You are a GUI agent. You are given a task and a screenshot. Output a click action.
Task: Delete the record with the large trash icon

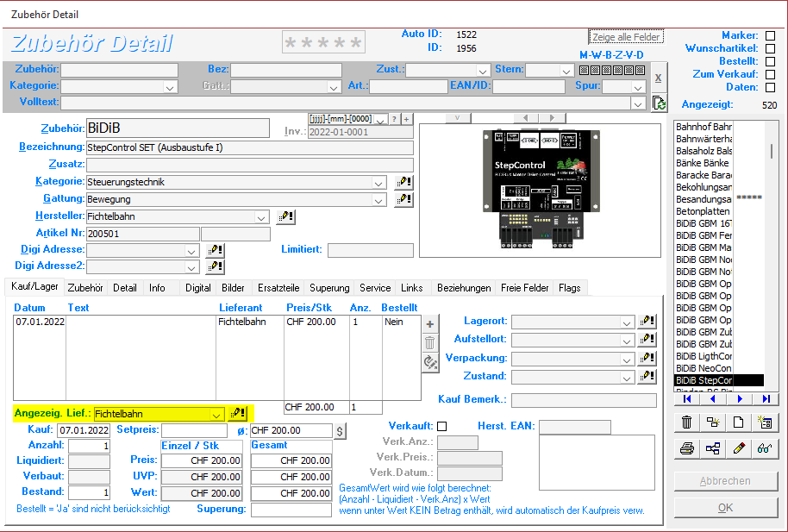coord(687,422)
